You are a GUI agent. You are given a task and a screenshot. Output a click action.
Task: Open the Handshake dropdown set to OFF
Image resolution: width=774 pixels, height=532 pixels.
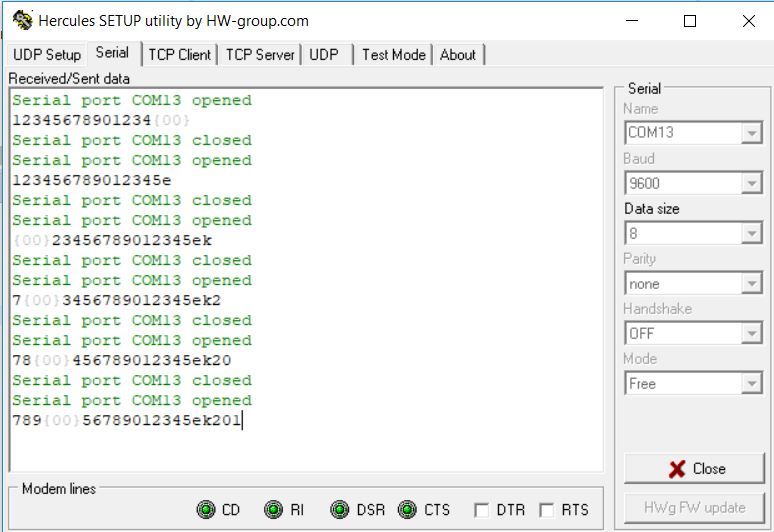tap(694, 333)
